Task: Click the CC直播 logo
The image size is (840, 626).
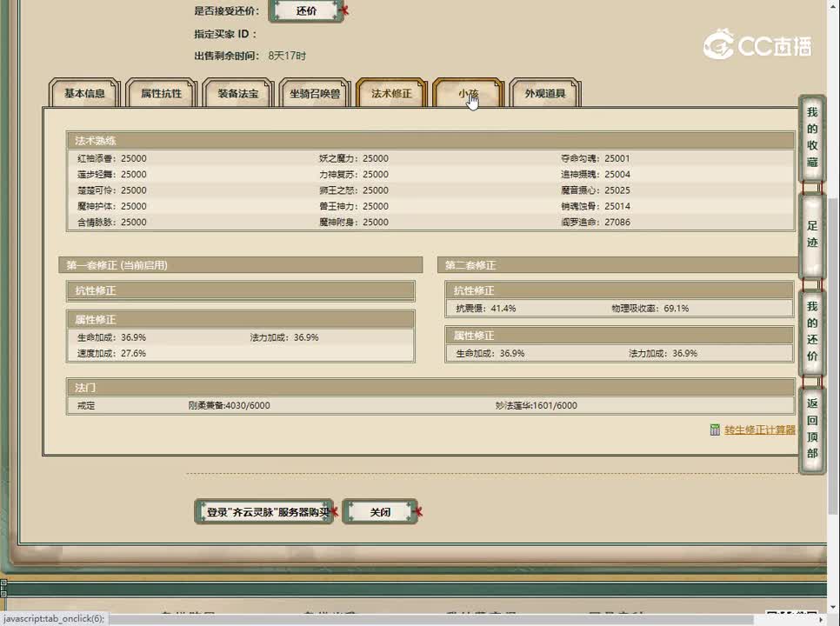Action: click(x=757, y=45)
